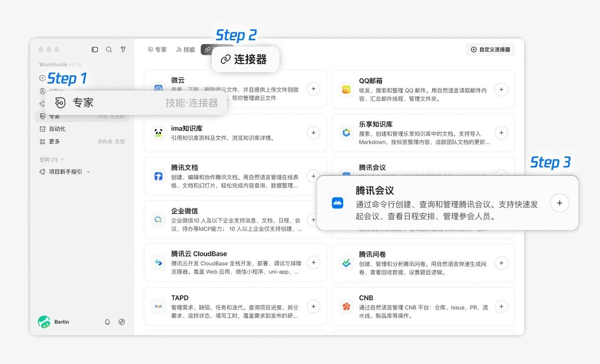The height and width of the screenshot is (364, 600).
Task: Click the QQ邮箱 card title
Action: 371,81
